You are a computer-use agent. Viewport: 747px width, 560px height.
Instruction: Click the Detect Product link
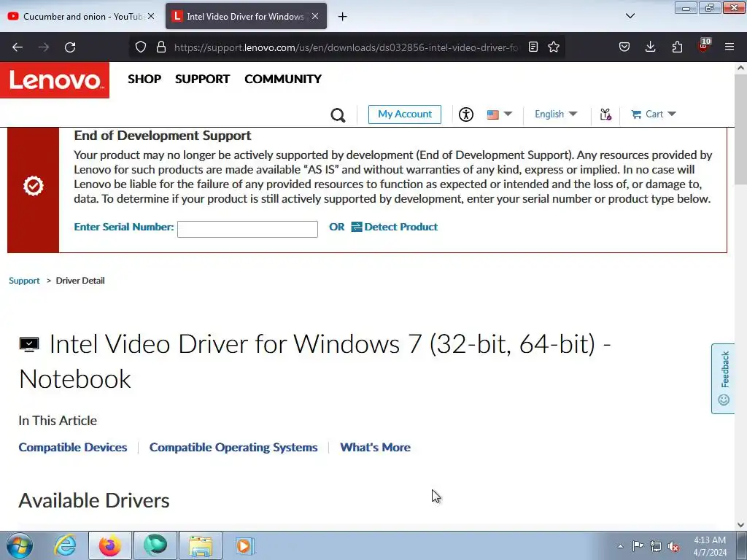point(395,227)
